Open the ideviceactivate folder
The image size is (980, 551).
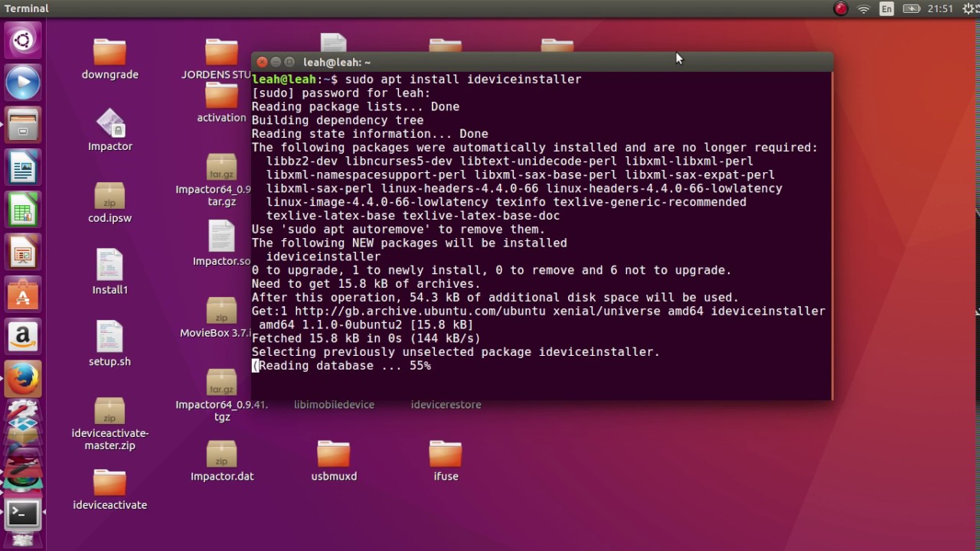(x=109, y=490)
